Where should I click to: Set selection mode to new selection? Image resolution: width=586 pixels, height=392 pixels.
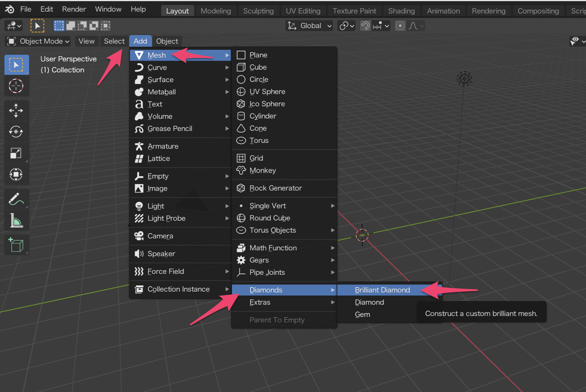point(59,26)
